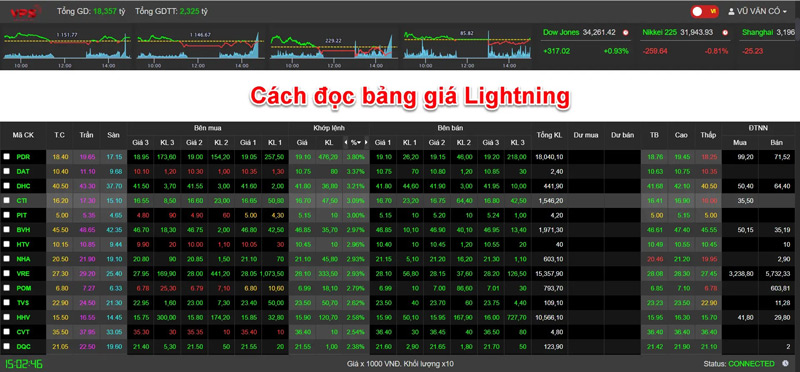Click the Thấp column header

707,135
